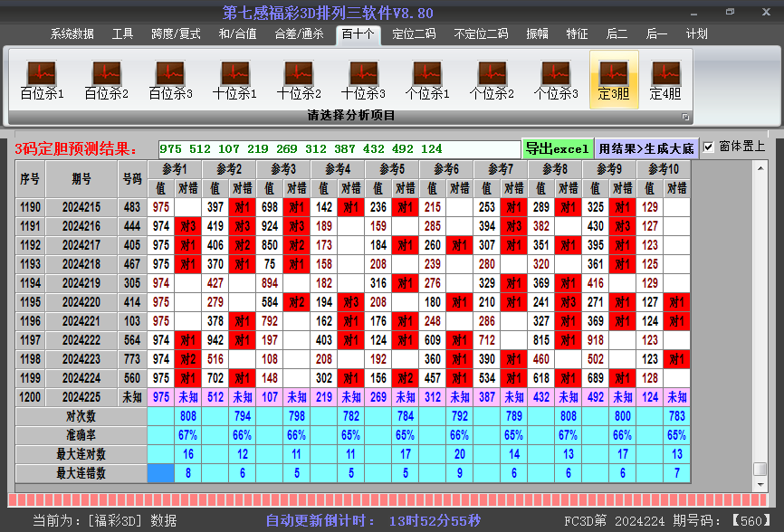The image size is (784, 532).
Task: Click the 20 max streak under 参考6
Action: 460,454
